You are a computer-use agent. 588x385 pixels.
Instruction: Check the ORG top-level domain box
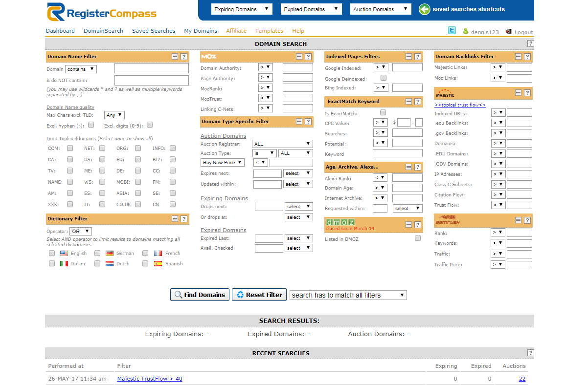click(x=138, y=148)
